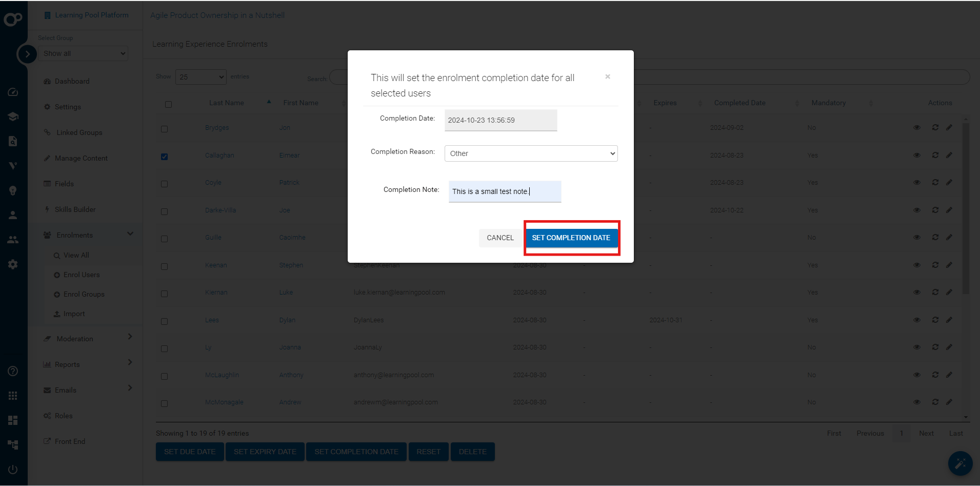Select View All under Enrolments
Image resolution: width=980 pixels, height=486 pixels.
click(x=76, y=255)
